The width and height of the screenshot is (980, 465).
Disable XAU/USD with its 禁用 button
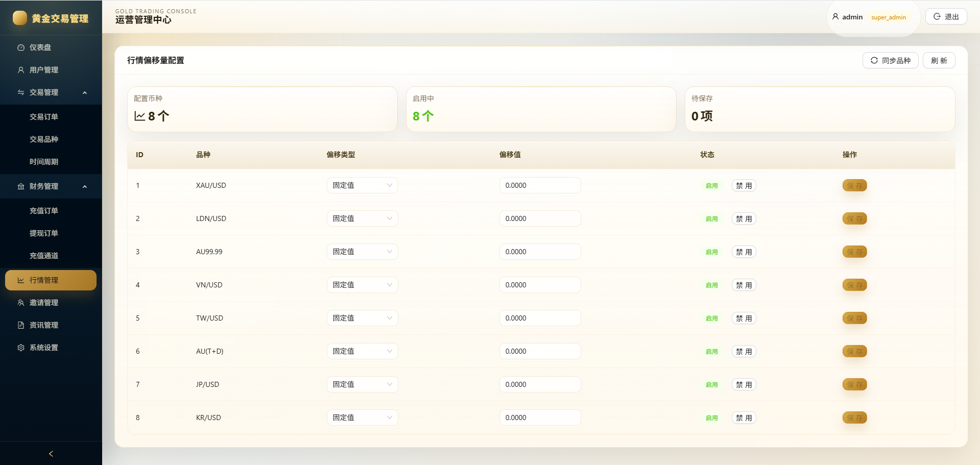744,185
